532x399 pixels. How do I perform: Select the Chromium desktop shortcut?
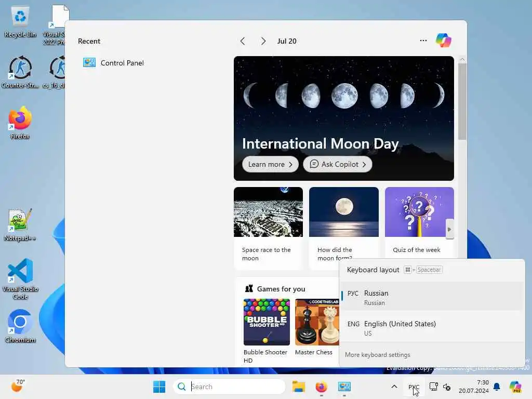[20, 326]
